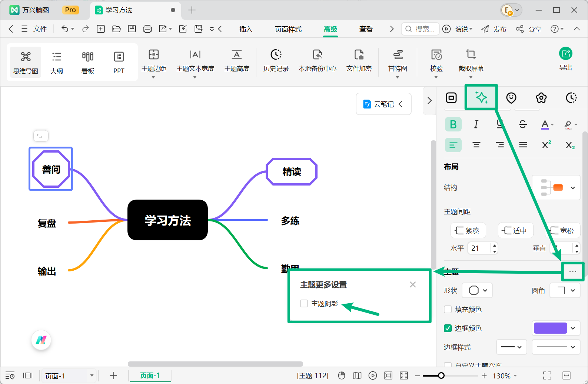Open topic more settings ellipsis button

pos(573,271)
